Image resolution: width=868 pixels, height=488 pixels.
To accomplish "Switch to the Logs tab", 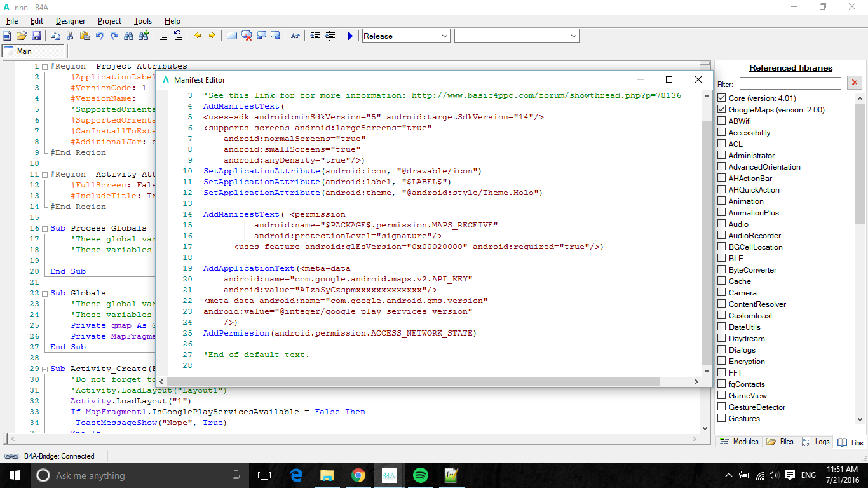I will tap(816, 442).
